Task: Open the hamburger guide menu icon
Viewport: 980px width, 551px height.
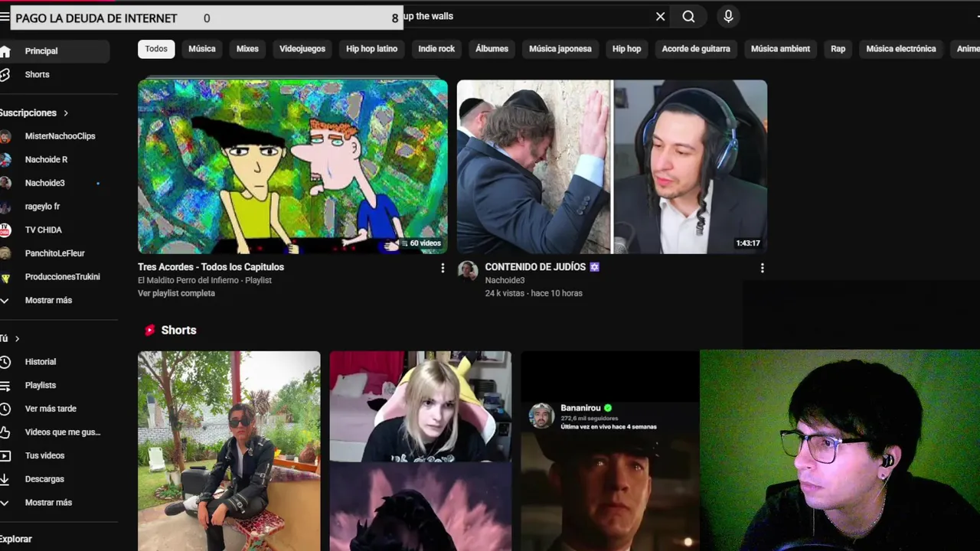Action: 5,17
